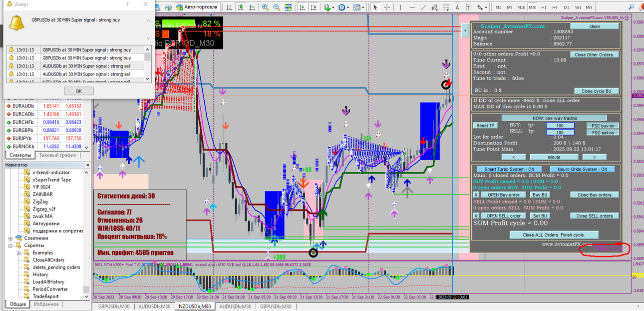Open the NZDUSDb,M30 chart tab

pyautogui.click(x=195, y=306)
